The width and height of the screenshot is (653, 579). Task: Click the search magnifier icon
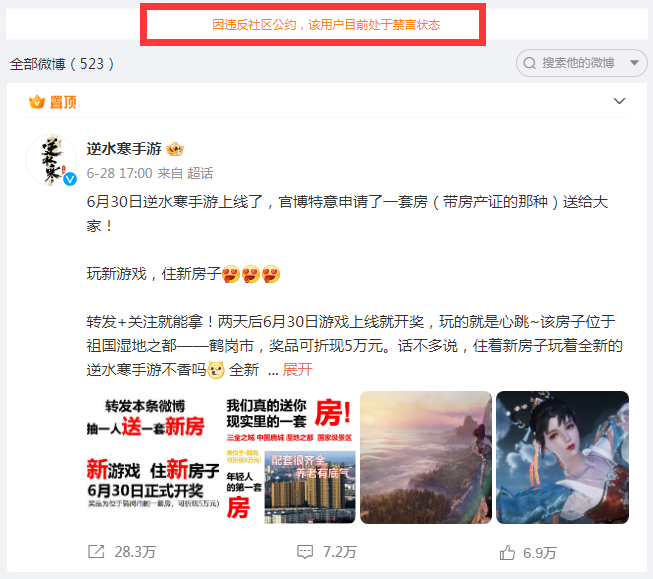point(529,63)
